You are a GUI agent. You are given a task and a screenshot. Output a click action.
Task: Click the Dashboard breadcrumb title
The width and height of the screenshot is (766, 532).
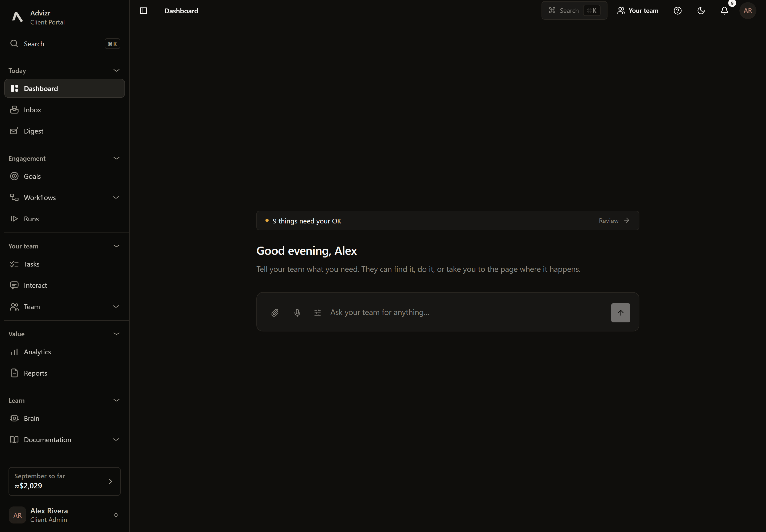pos(181,11)
